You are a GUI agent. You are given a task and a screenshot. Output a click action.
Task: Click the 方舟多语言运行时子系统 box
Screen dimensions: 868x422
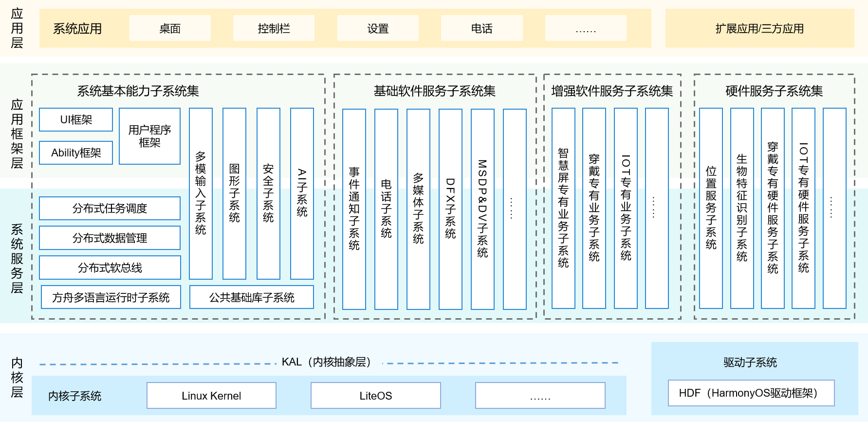[x=111, y=297]
